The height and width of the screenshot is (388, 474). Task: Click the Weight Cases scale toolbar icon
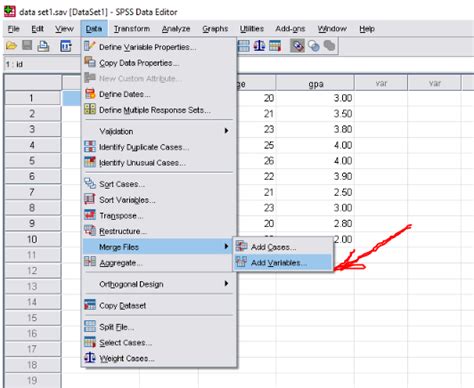point(259,46)
